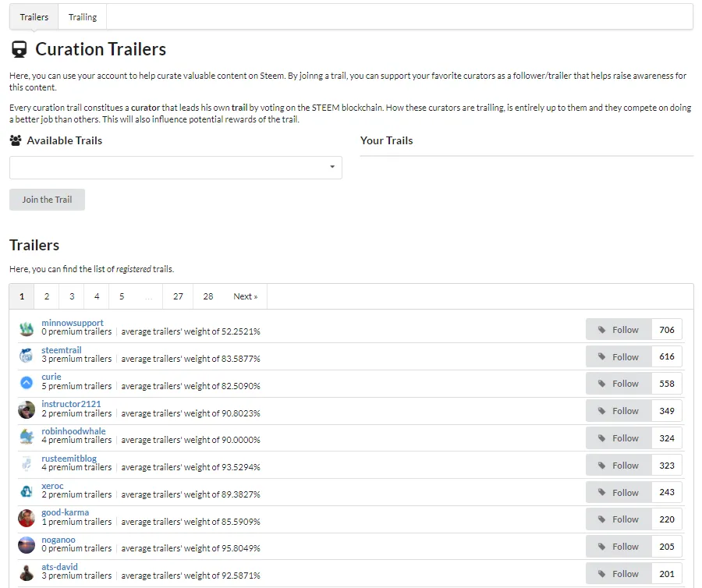Click the 706 follower count for minnowsupport
702x588 pixels.
pyautogui.click(x=667, y=330)
